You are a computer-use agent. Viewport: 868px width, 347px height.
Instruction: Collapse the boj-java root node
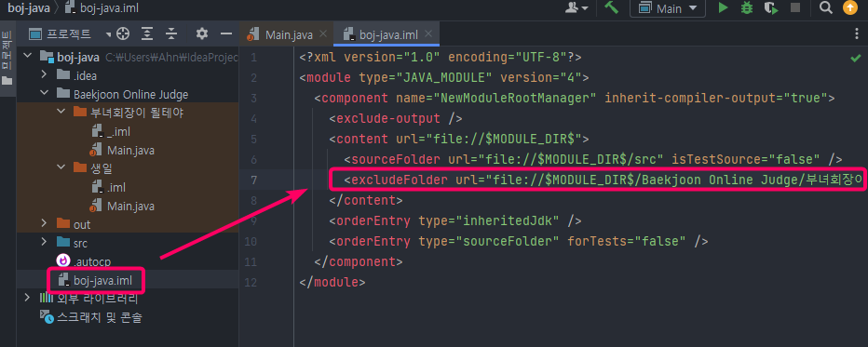point(28,57)
